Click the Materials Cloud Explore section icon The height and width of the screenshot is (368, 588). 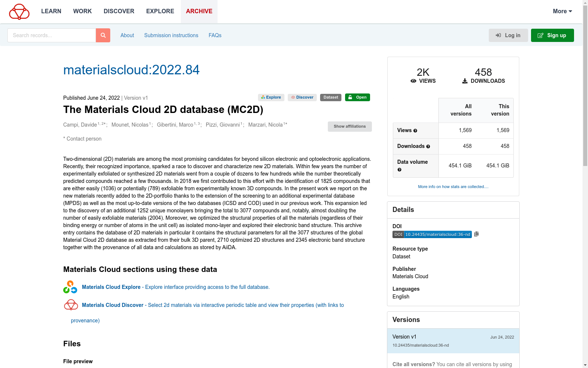(x=70, y=287)
